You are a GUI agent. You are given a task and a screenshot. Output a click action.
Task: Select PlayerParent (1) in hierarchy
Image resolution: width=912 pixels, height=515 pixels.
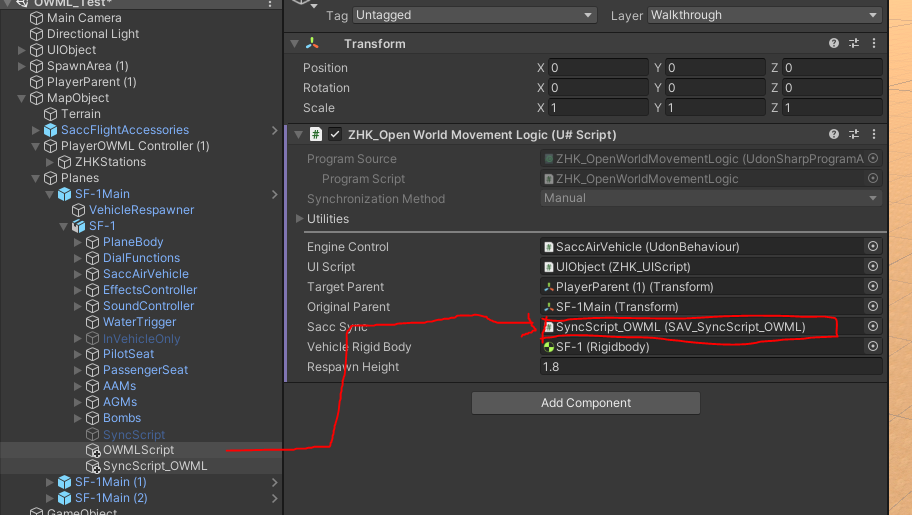tap(91, 82)
